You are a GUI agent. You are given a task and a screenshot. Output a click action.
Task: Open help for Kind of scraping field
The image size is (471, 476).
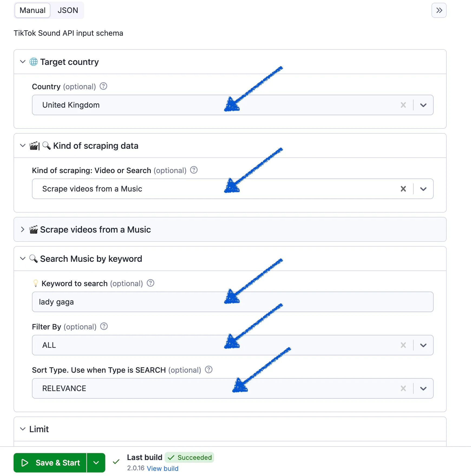pyautogui.click(x=194, y=170)
